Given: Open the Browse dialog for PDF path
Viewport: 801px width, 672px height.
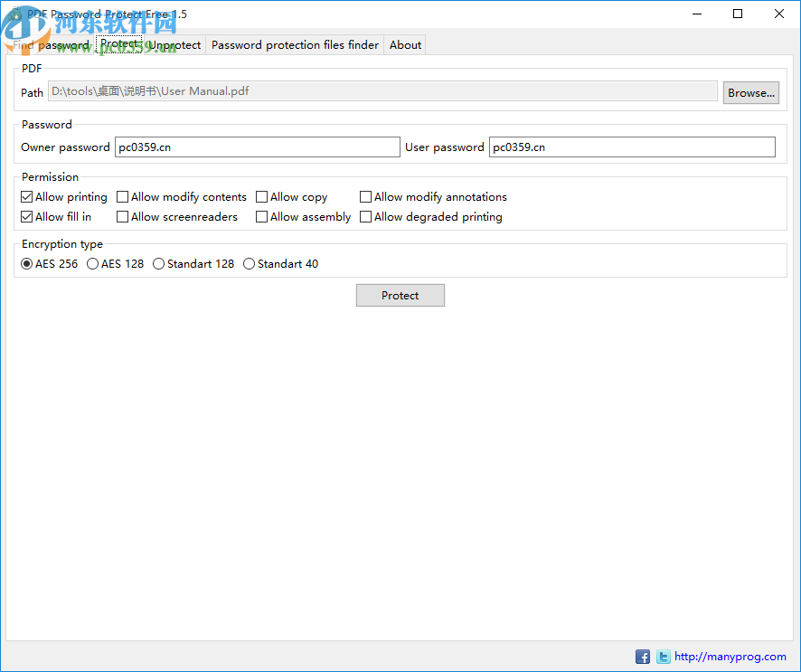Looking at the screenshot, I should 750,91.
